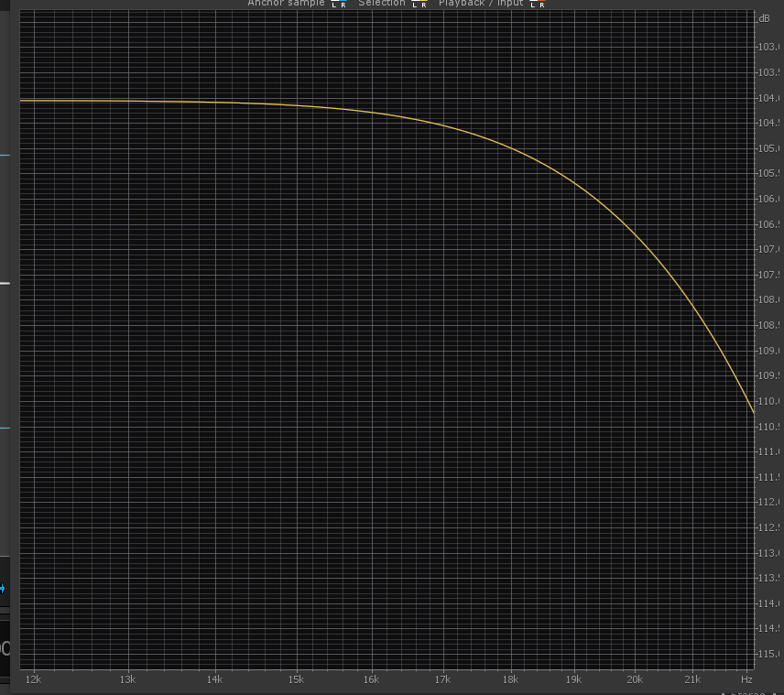Toggle the Selection L channel
Viewport: 784px width, 695px height.
(x=415, y=4)
